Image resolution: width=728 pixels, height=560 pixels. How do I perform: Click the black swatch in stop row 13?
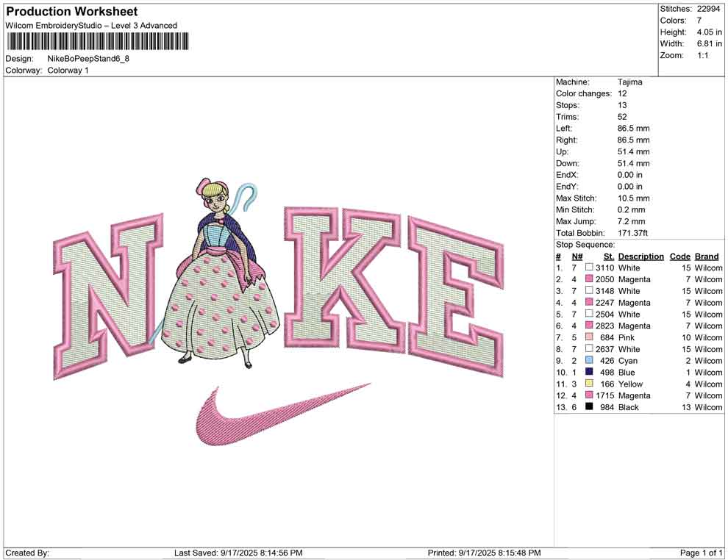tap(589, 406)
